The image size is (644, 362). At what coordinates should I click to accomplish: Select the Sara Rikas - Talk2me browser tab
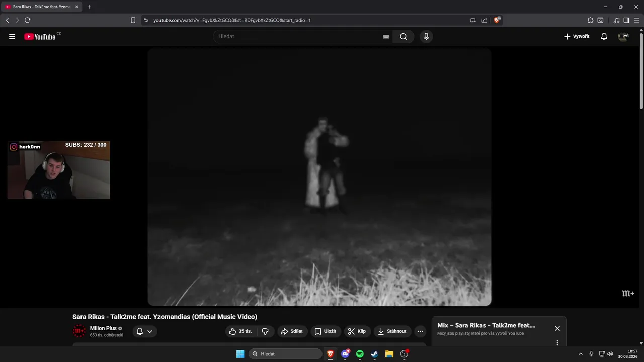pyautogui.click(x=41, y=7)
